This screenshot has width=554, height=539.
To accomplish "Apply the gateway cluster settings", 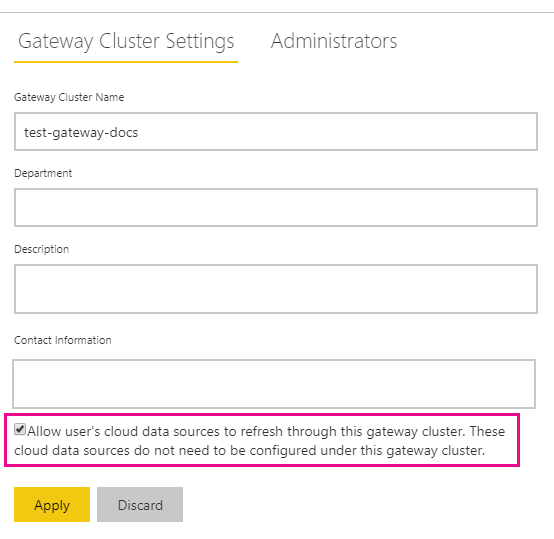I will pos(52,504).
